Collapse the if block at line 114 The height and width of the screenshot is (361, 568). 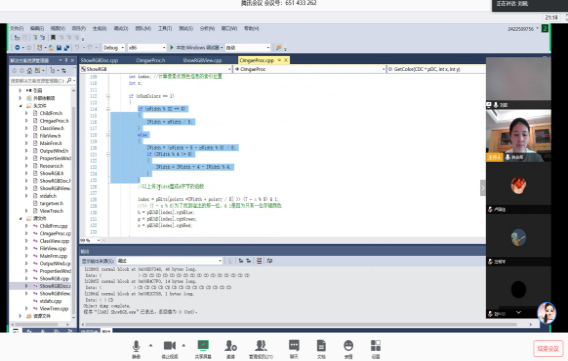tap(108, 109)
